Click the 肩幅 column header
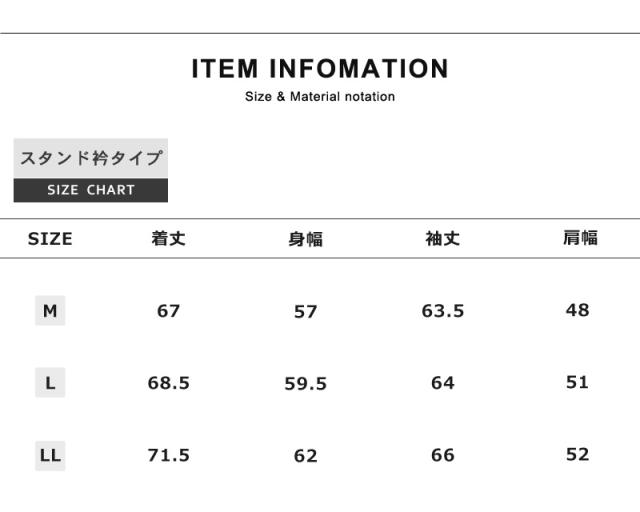Screen dimensions: 640x512 pos(580,238)
